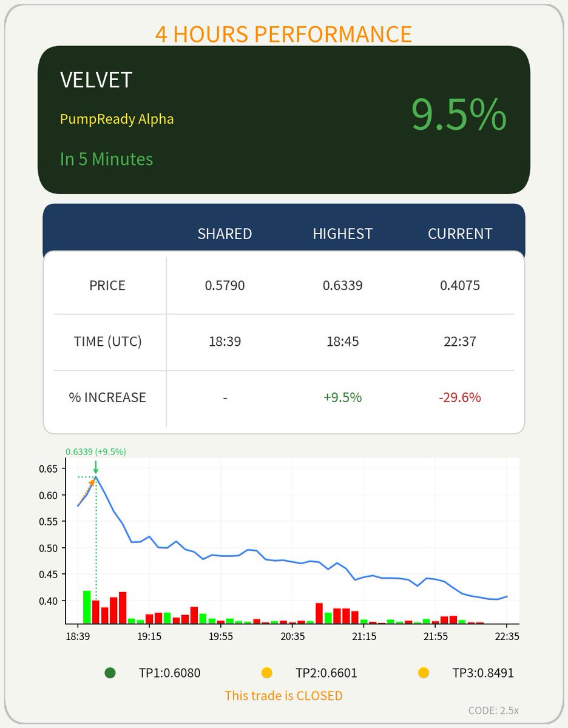Click the % INCREASE row label
The width and height of the screenshot is (568, 728).
(x=107, y=398)
